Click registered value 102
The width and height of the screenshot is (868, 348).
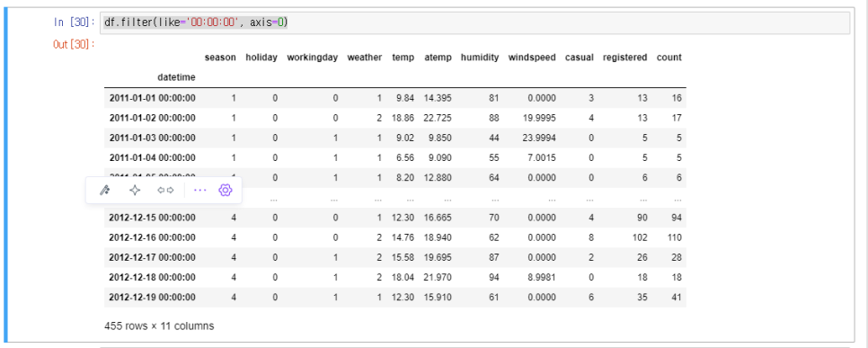tap(640, 237)
